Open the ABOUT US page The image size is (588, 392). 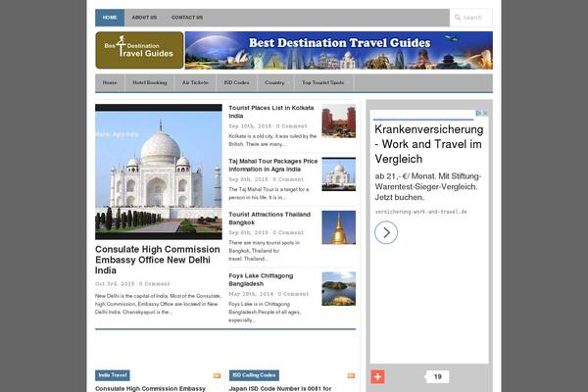(144, 18)
